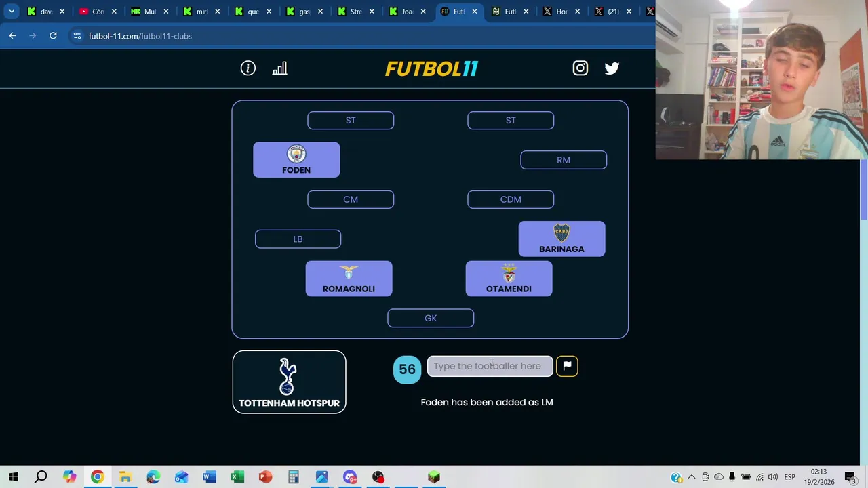Open Windows taskbar search
The height and width of the screenshot is (488, 868).
pos(41,477)
